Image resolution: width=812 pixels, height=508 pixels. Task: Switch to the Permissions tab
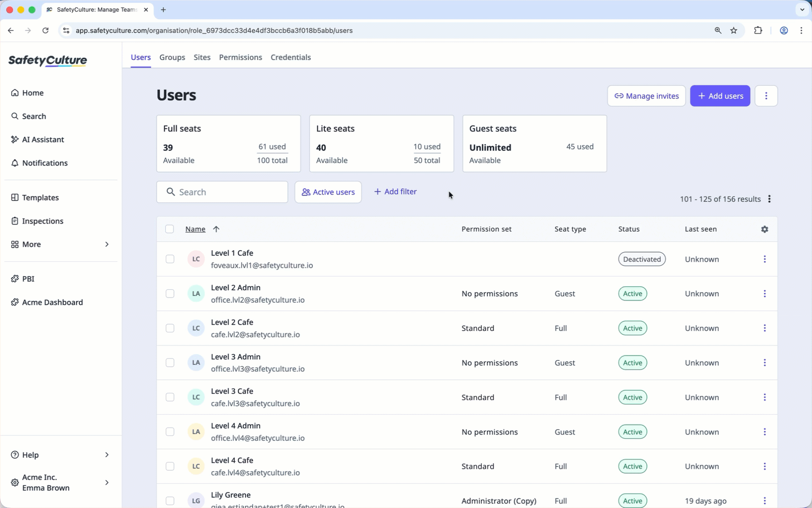pyautogui.click(x=240, y=57)
